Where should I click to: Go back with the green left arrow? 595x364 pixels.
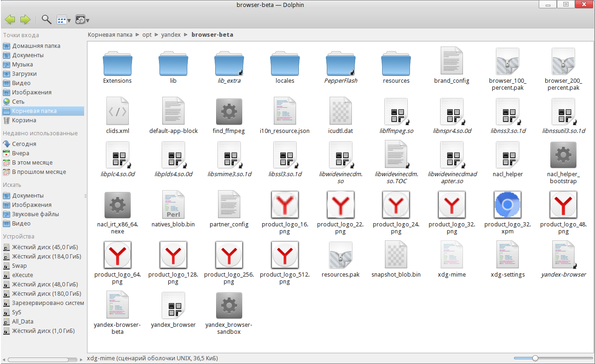10,20
